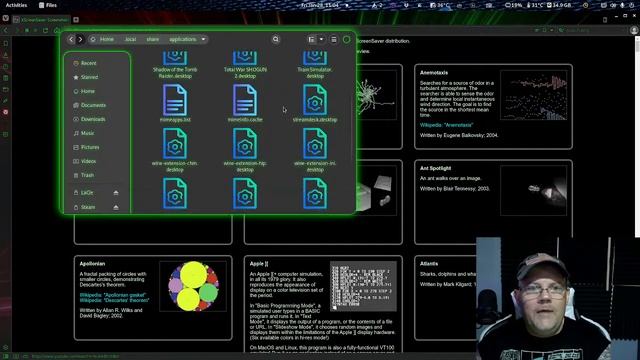This screenshot has width=640, height=360.
Task: Select the Train Simulator.desktop file
Action: tap(315, 65)
